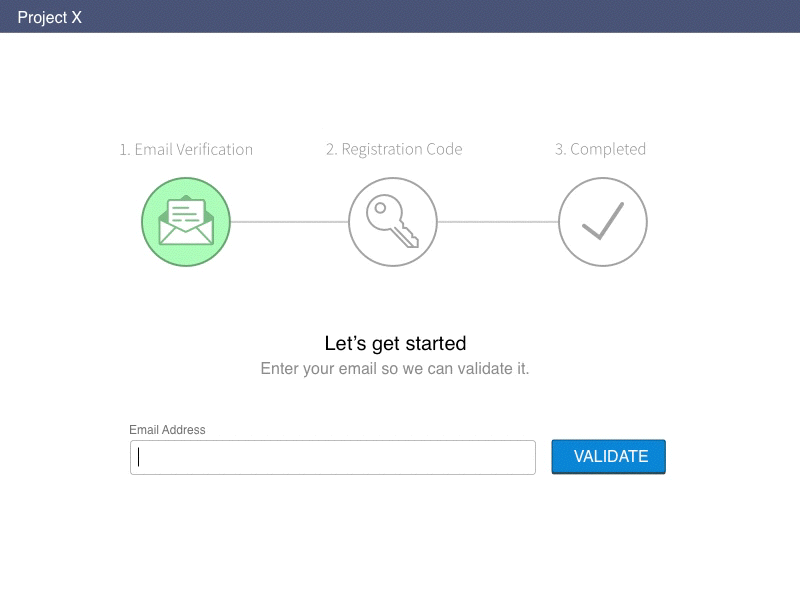Screen dimensions: 800x600
Task: Click the key icon for Registration Code
Action: [392, 221]
